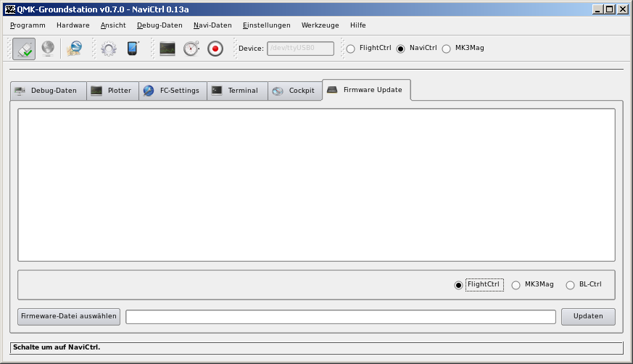
Task: Select the MK3Mag radio in the top toolbar
Action: point(447,49)
